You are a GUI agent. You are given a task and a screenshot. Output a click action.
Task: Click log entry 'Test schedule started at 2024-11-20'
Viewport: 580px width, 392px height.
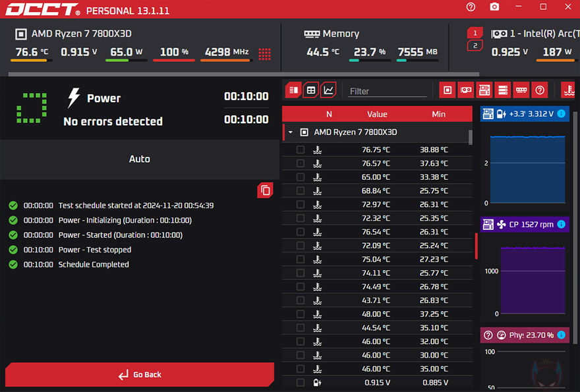click(x=136, y=206)
